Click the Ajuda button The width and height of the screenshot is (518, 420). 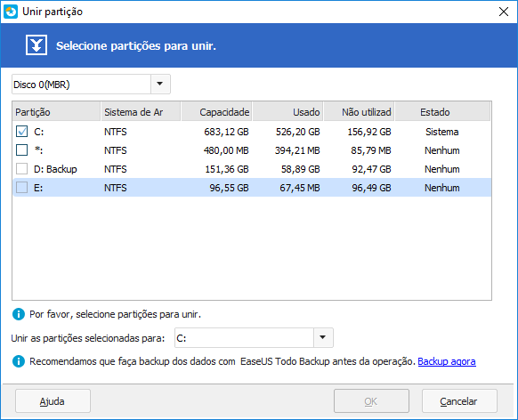point(53,401)
